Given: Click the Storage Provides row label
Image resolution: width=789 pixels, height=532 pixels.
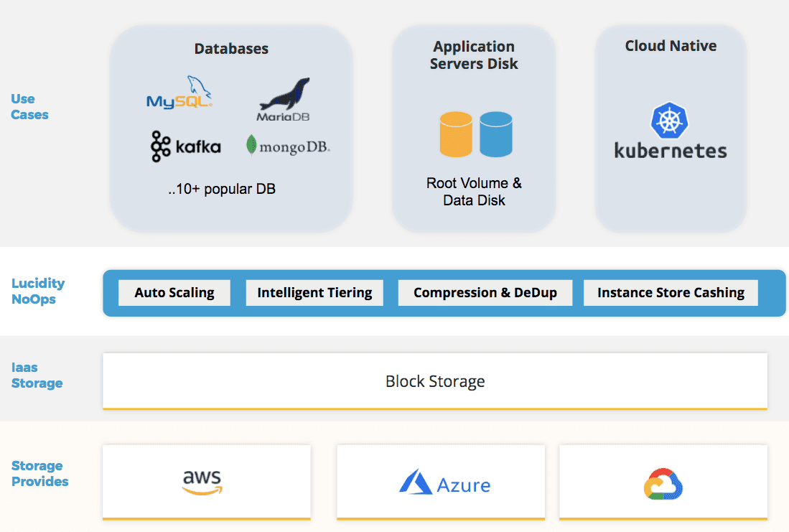Looking at the screenshot, I should coord(39,473).
